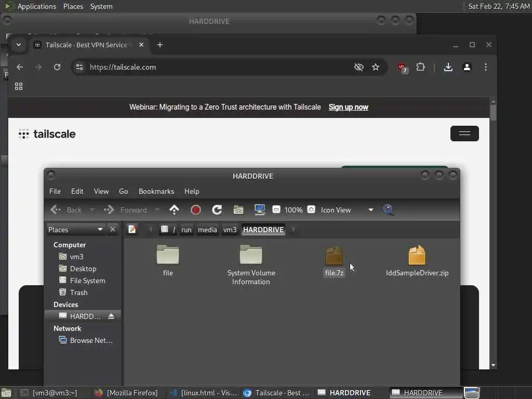The width and height of the screenshot is (532, 399).
Task: Click the Forward button in file manager
Action: (x=126, y=210)
